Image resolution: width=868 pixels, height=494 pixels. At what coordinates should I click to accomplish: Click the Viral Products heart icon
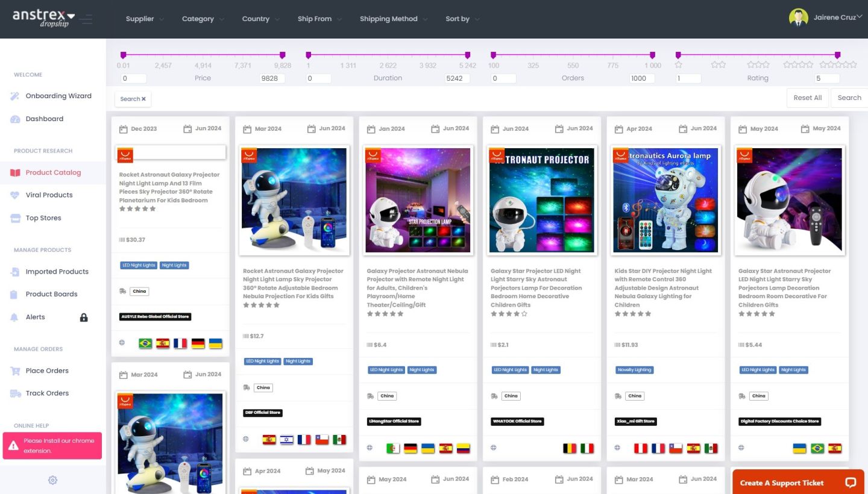15,195
